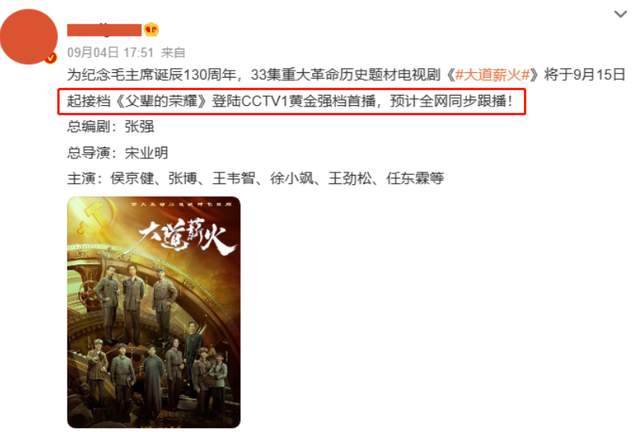Open the redacted username profile link

104,30
